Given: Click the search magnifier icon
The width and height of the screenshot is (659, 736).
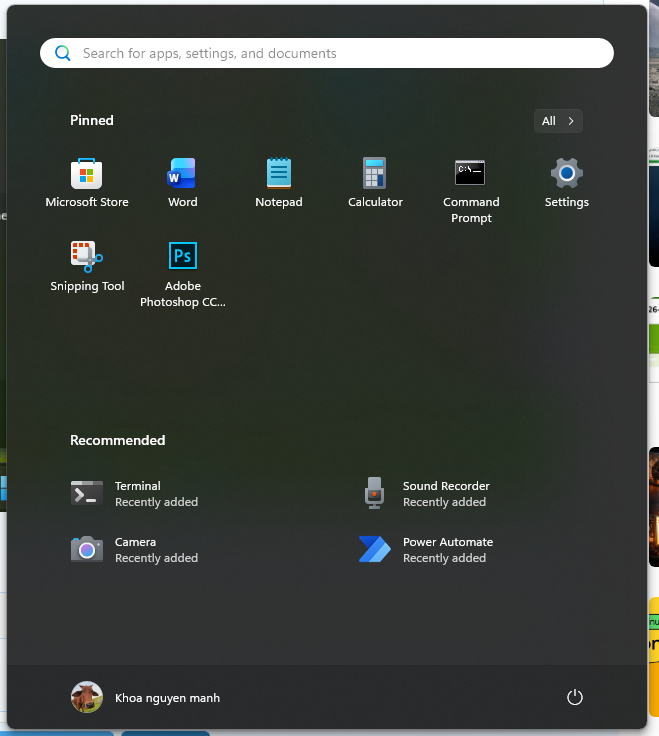Looking at the screenshot, I should click(x=63, y=53).
